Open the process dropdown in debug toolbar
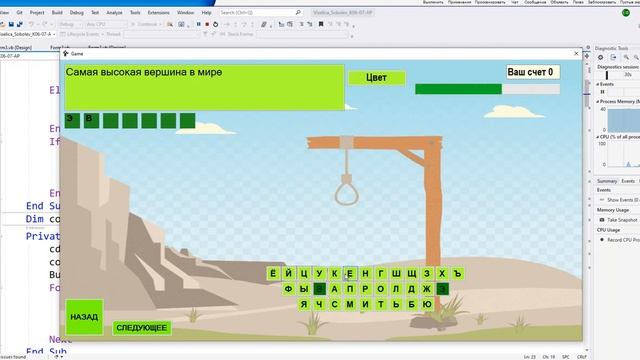Viewport: 640px width, 360px height. [28, 34]
